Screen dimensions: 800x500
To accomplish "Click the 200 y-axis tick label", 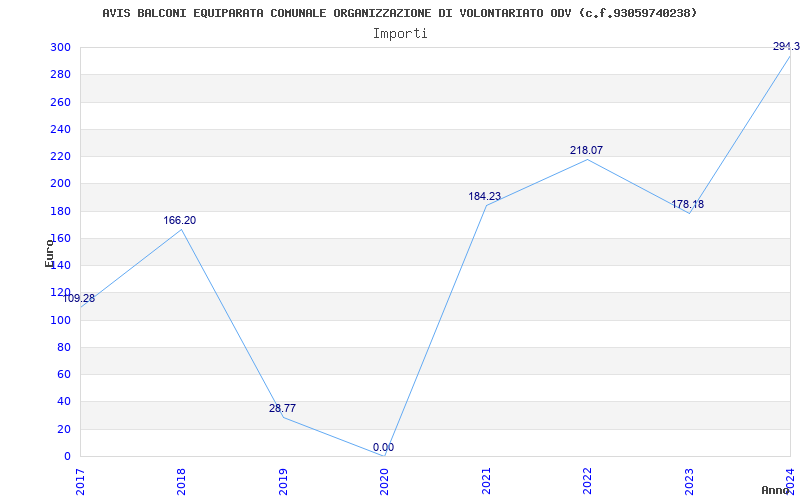I will [60, 184].
